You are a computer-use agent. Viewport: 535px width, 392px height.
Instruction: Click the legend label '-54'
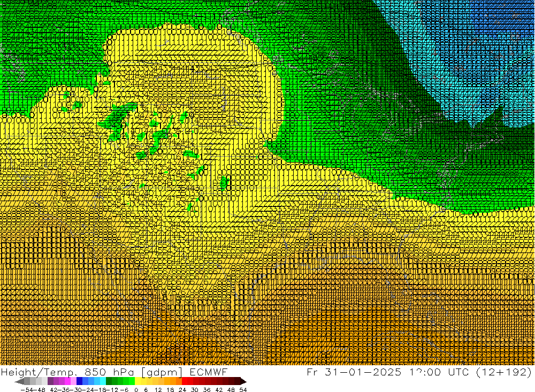point(27,390)
